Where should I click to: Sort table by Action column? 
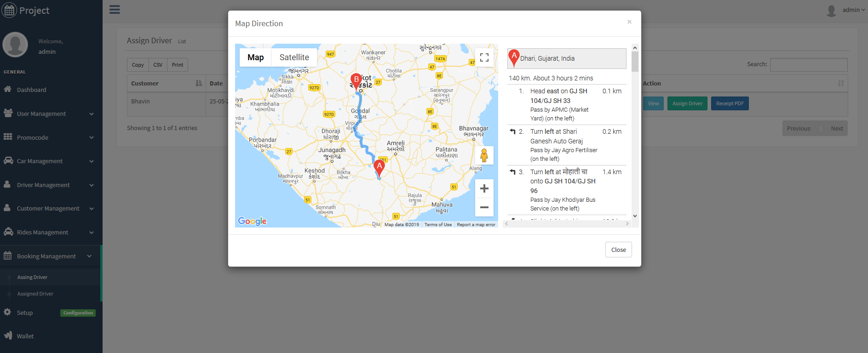[744, 83]
